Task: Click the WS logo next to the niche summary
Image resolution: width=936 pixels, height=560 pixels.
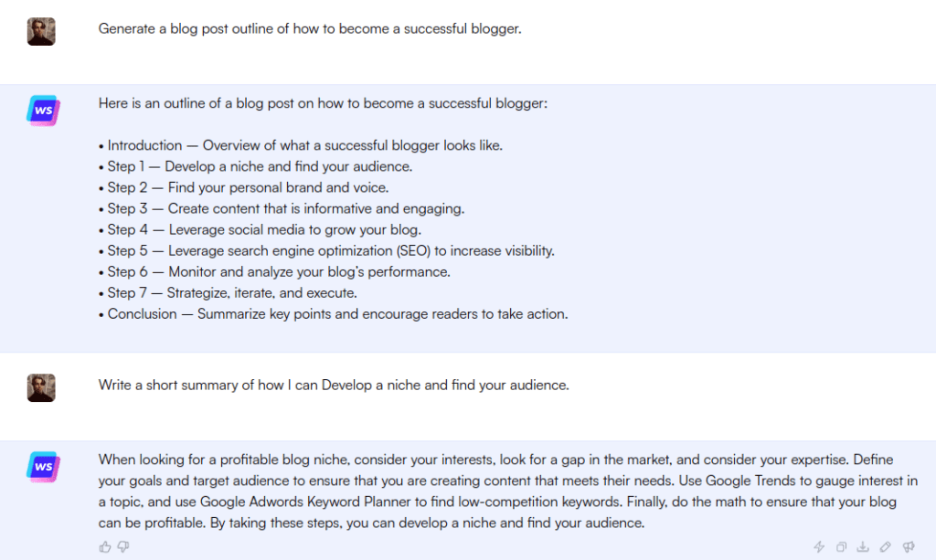Action: [43, 467]
